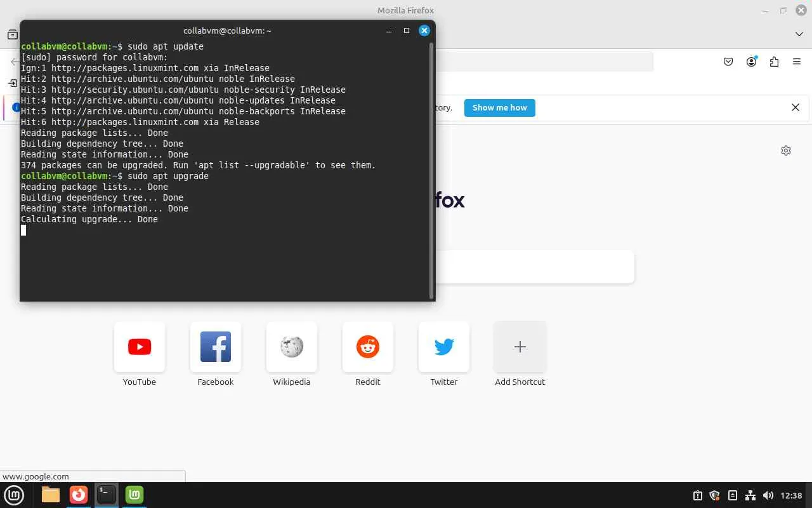Screen dimensions: 812x508
Task: Click the 'Hit:4' noble-updates line
Action: 178,100
